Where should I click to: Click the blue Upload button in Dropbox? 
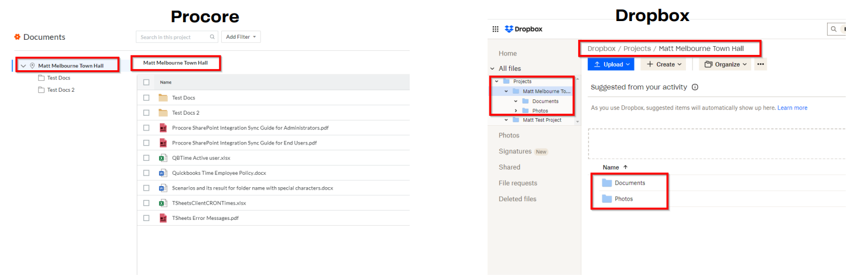click(610, 64)
